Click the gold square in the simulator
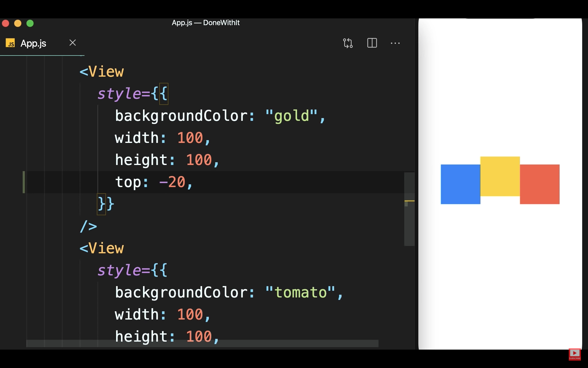 click(x=500, y=176)
